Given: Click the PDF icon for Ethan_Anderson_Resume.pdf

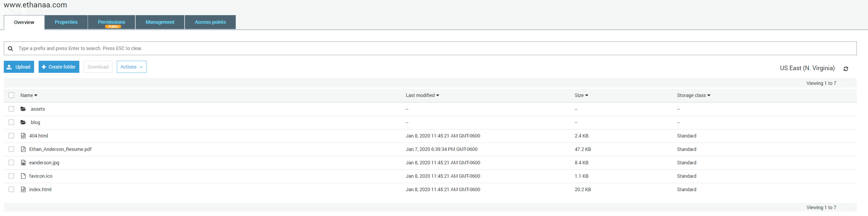Looking at the screenshot, I should tap(23, 149).
